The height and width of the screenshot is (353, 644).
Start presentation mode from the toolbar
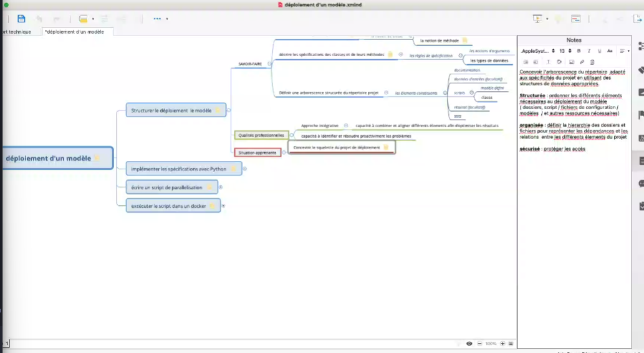(537, 19)
